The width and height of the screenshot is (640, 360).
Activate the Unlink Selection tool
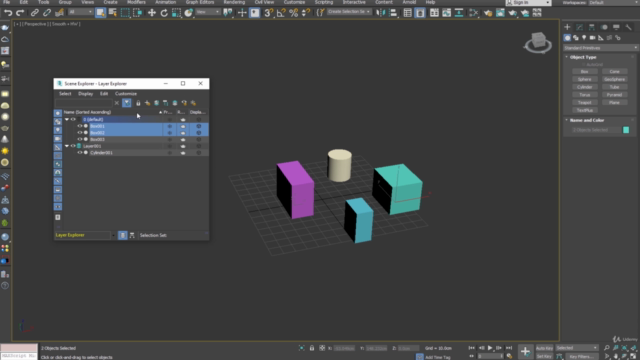click(x=47, y=13)
